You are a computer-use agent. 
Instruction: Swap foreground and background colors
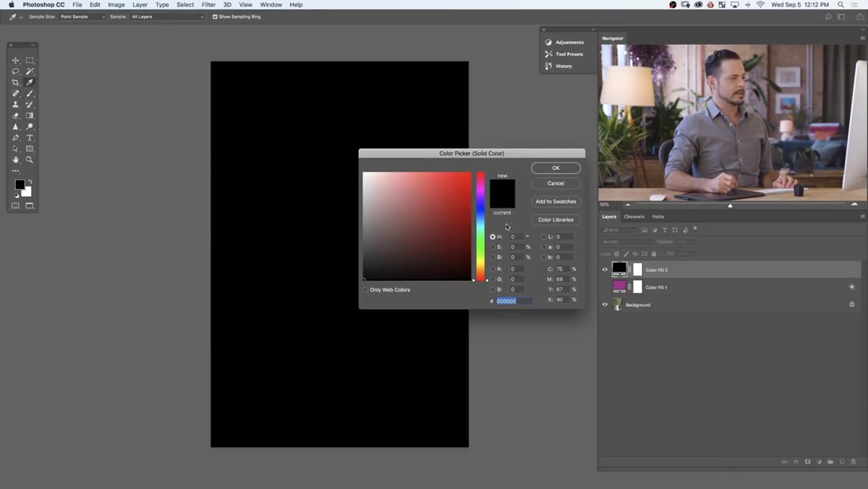(x=30, y=181)
